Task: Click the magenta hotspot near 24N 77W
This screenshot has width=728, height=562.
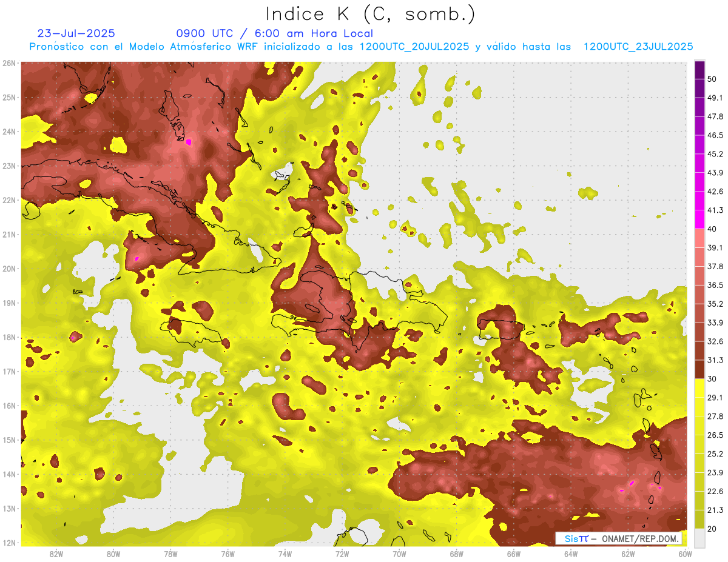Action: [189, 142]
